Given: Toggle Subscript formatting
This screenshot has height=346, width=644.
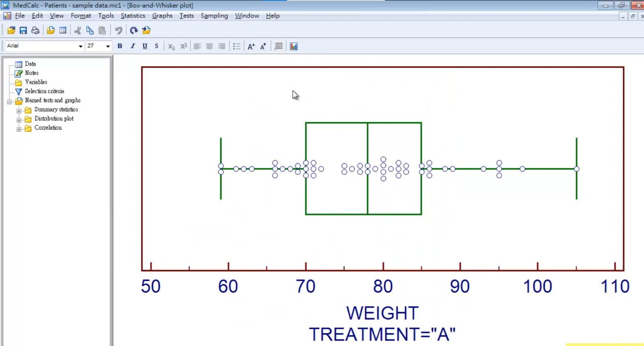Looking at the screenshot, I should (x=171, y=46).
